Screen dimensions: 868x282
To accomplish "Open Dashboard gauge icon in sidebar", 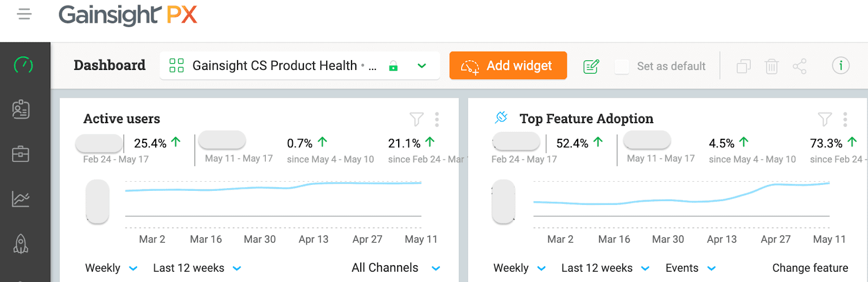I will 23,65.
